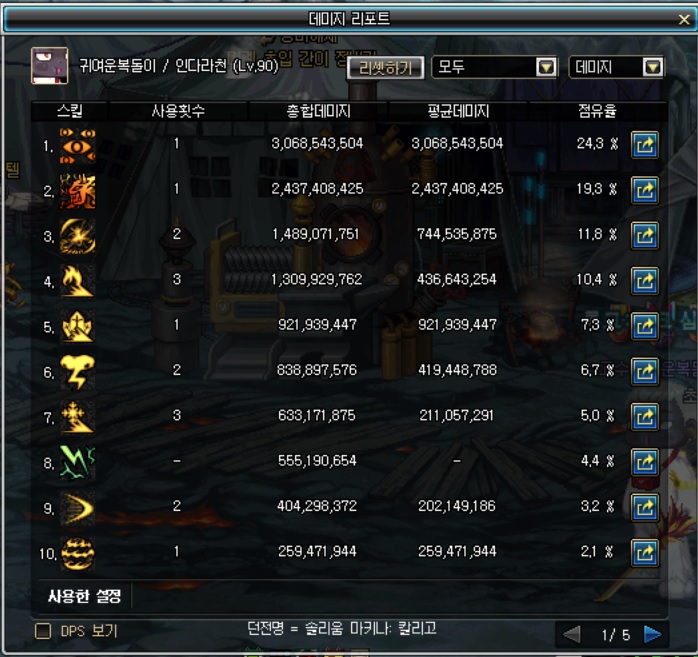Viewport: 698px width, 657px height.
Task: Click the character portrait thumbnail
Action: tap(49, 66)
